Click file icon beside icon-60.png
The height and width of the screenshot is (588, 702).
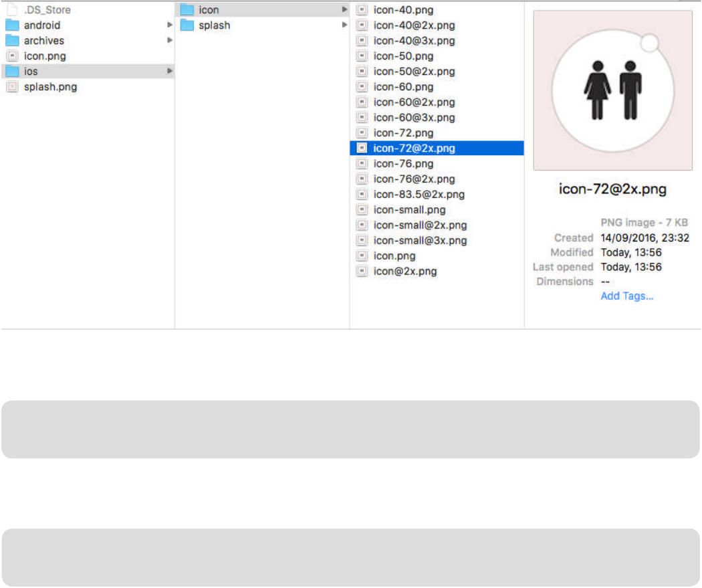362,86
